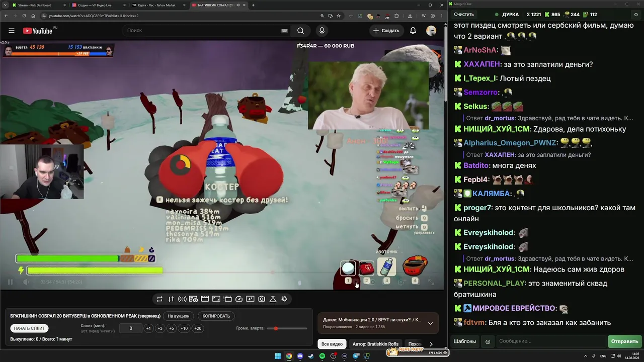Click the clapperboard icon in the toolbar
Image resolution: width=644 pixels, height=362 pixels.
click(205, 299)
